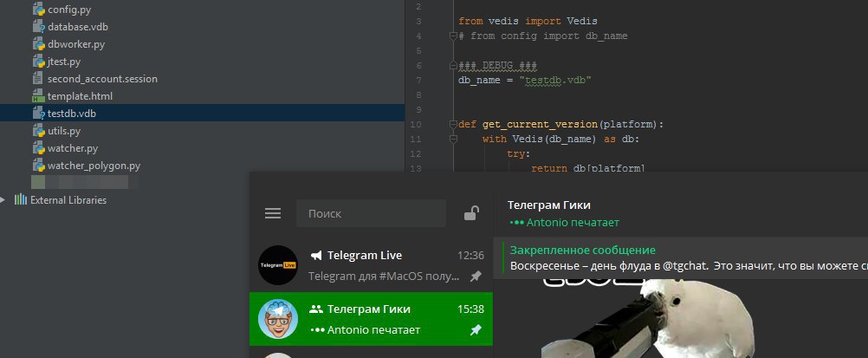The height and width of the screenshot is (358, 868).
Task: Click the 15:38 time on Телеграм Гики
Action: click(x=470, y=309)
